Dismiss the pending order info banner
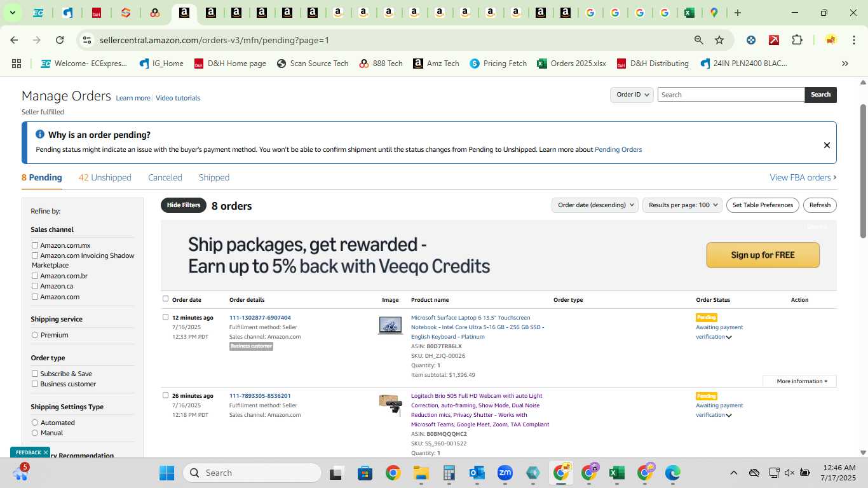868x488 pixels. coord(827,145)
